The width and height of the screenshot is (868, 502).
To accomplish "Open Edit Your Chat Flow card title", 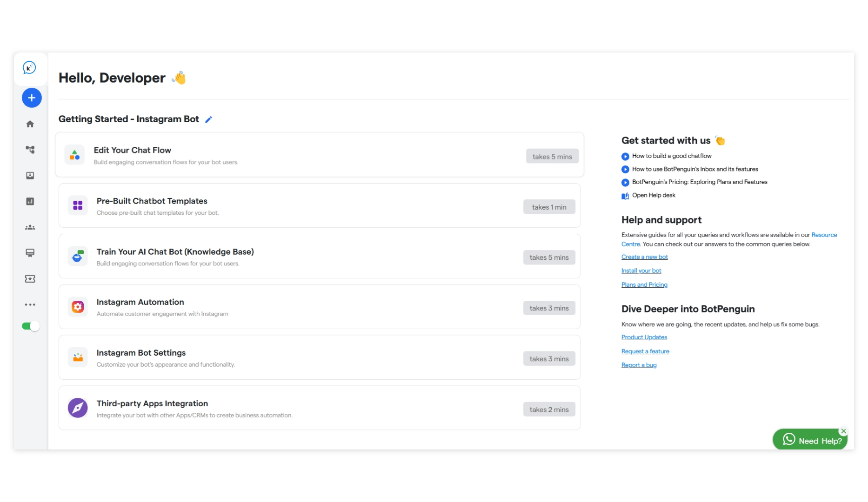I will pos(133,150).
